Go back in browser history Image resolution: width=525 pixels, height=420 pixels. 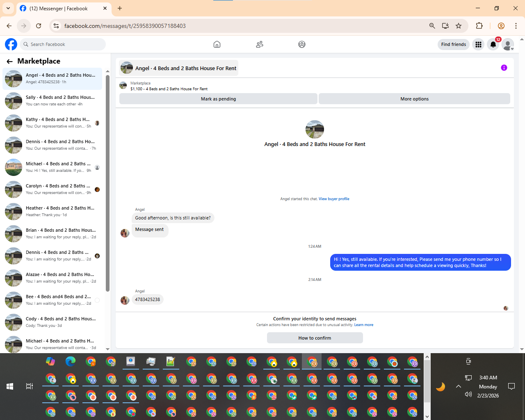pyautogui.click(x=9, y=26)
